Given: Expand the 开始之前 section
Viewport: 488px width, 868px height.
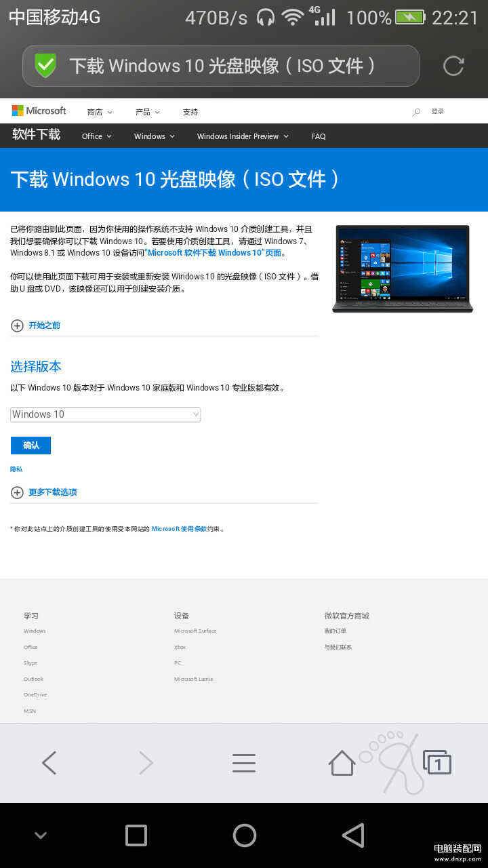Looking at the screenshot, I should [x=35, y=325].
